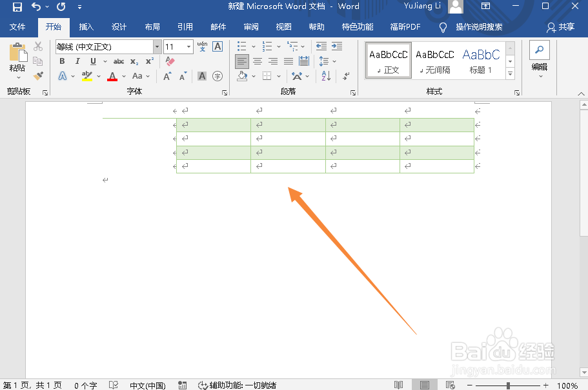Increase paragraph indent
588x390 pixels.
pyautogui.click(x=337, y=46)
